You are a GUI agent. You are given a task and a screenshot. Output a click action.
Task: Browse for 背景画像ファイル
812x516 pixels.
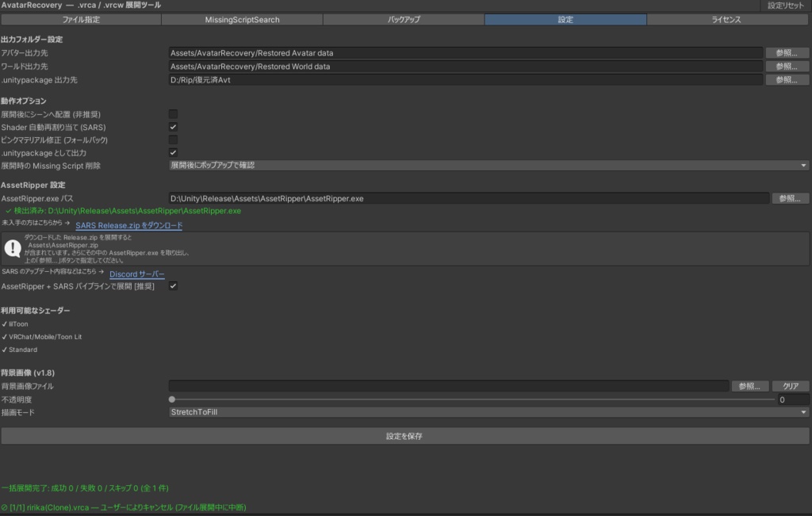point(749,386)
